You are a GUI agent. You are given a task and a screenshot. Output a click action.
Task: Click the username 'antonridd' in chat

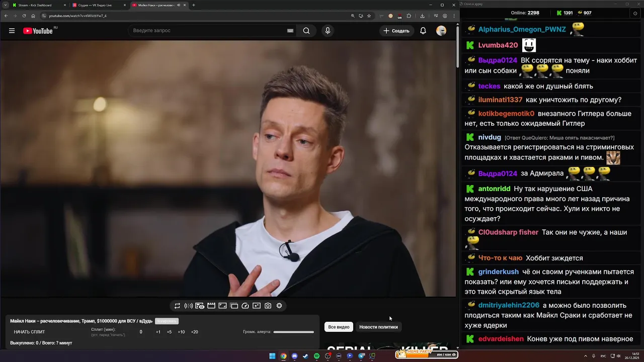[494, 189]
